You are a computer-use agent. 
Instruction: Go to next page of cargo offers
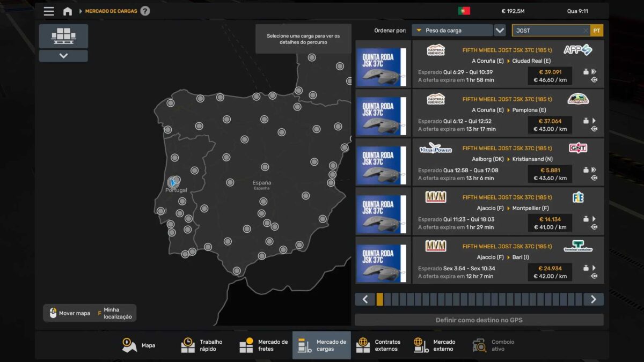point(593,299)
